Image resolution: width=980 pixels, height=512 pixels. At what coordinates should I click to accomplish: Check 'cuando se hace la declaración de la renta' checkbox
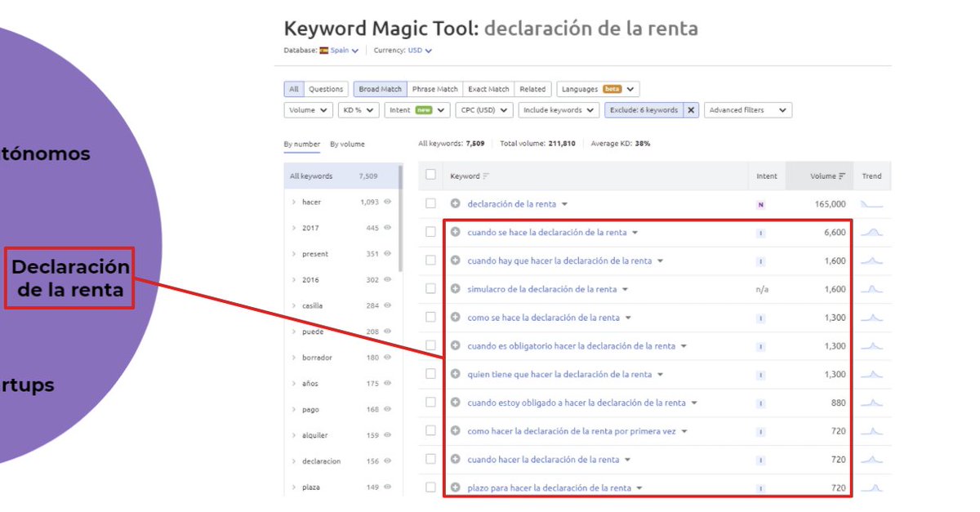tap(430, 232)
